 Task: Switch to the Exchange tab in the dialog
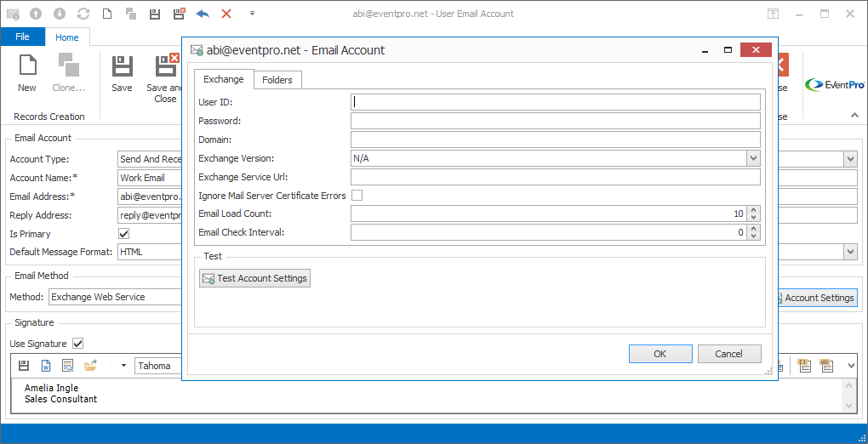224,79
